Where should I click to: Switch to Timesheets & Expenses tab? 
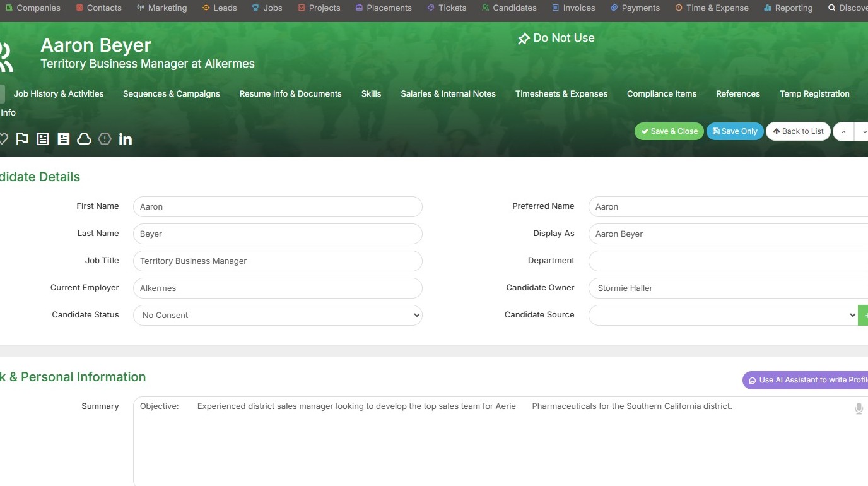[x=561, y=93]
